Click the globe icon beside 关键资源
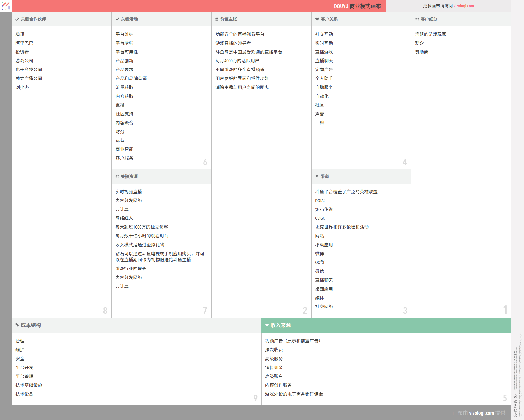The height and width of the screenshot is (420, 524). tap(117, 176)
